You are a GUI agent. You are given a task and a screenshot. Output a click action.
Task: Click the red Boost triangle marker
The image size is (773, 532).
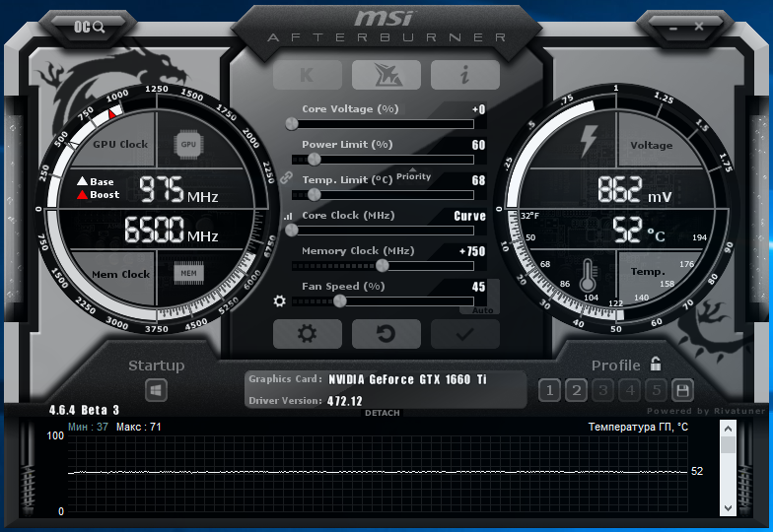point(83,195)
